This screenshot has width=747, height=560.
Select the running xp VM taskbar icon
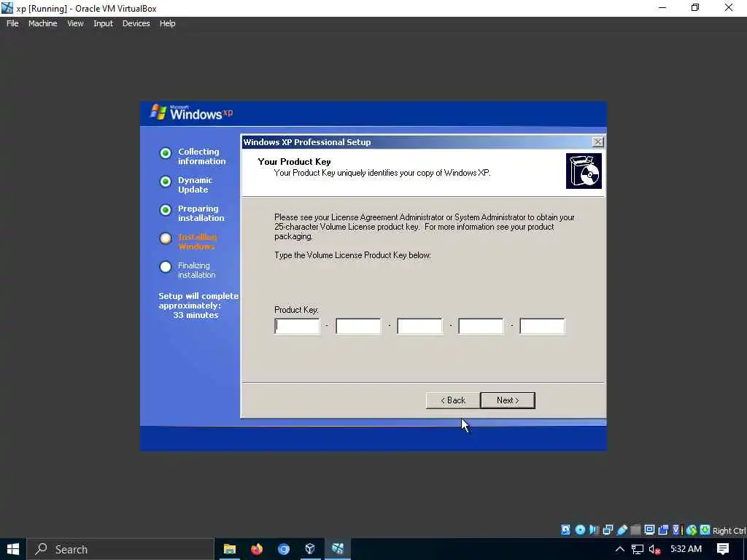[x=338, y=549]
